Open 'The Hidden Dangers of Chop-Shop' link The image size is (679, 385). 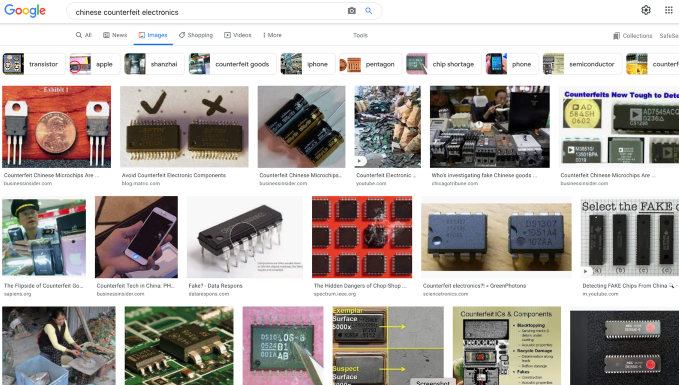click(360, 286)
